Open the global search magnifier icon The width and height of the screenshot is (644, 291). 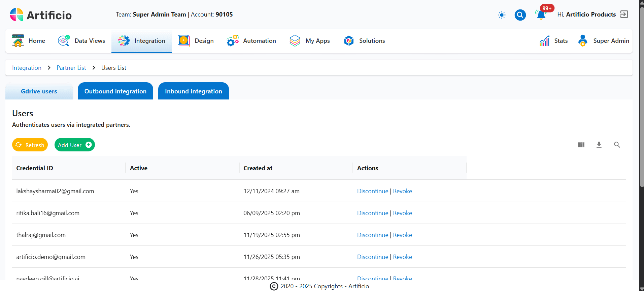[520, 15]
